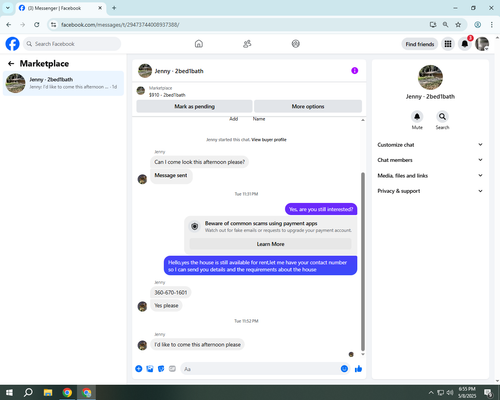
Task: Expand Media, files and links section
Action: click(x=430, y=175)
